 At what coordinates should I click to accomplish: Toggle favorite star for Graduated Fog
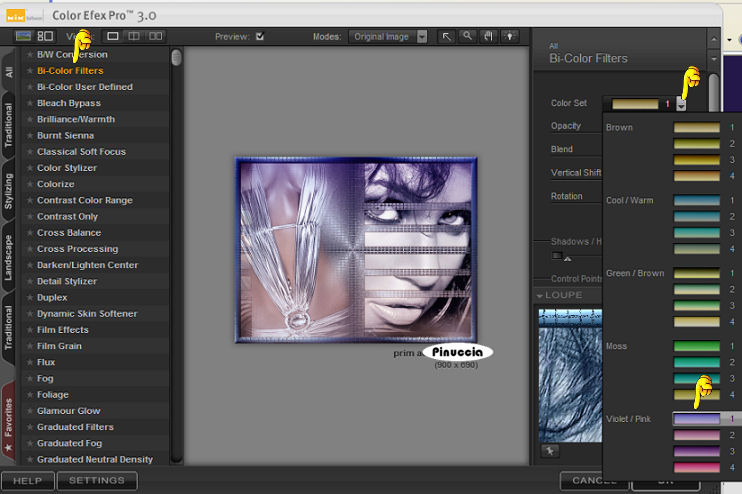click(30, 443)
